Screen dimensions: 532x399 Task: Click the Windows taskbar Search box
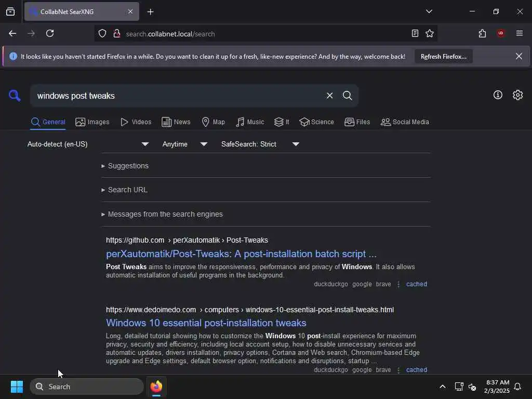[87, 387]
